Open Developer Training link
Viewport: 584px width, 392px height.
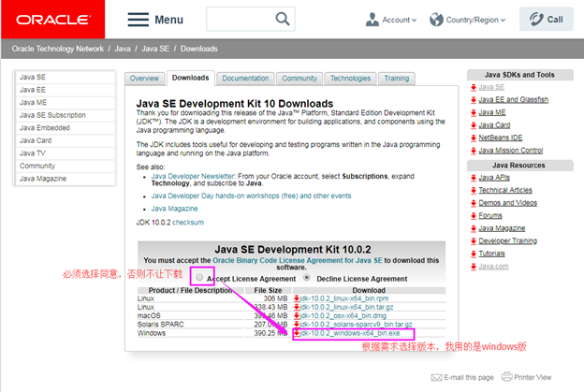point(507,240)
